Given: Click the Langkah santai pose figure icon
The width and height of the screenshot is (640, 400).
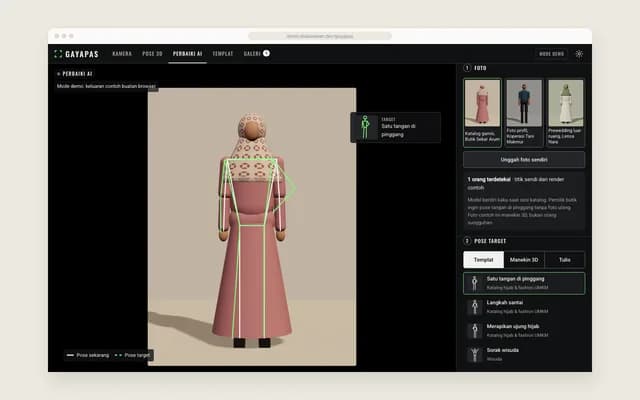Looking at the screenshot, I should point(474,307).
